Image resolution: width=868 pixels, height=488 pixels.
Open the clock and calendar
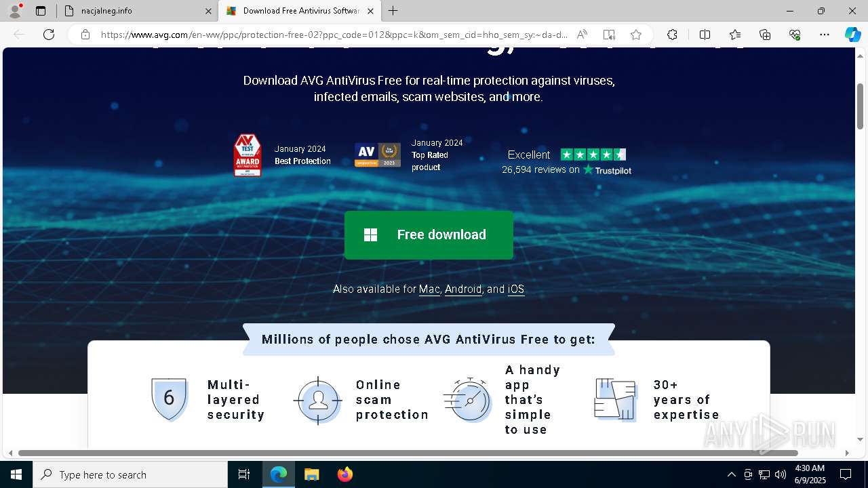(x=810, y=474)
